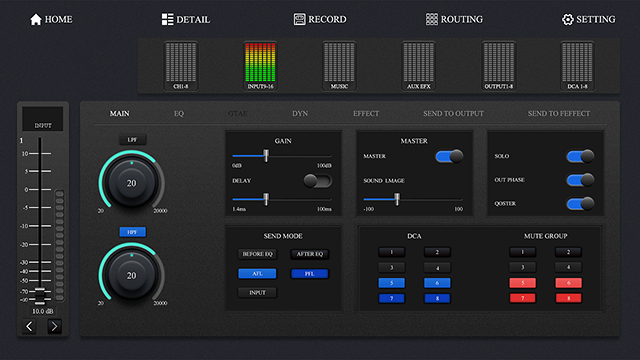This screenshot has height=360, width=640.
Task: Toggle the MASTER switch
Action: pos(449,156)
